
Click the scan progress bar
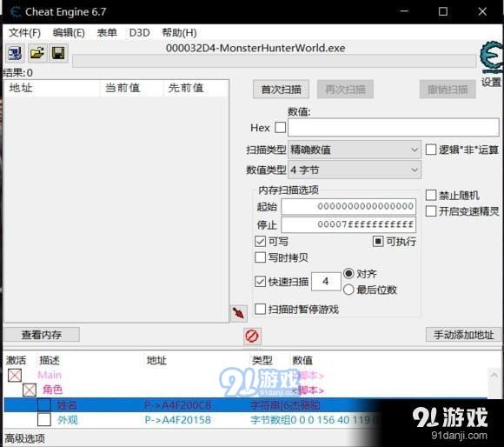click(x=275, y=61)
